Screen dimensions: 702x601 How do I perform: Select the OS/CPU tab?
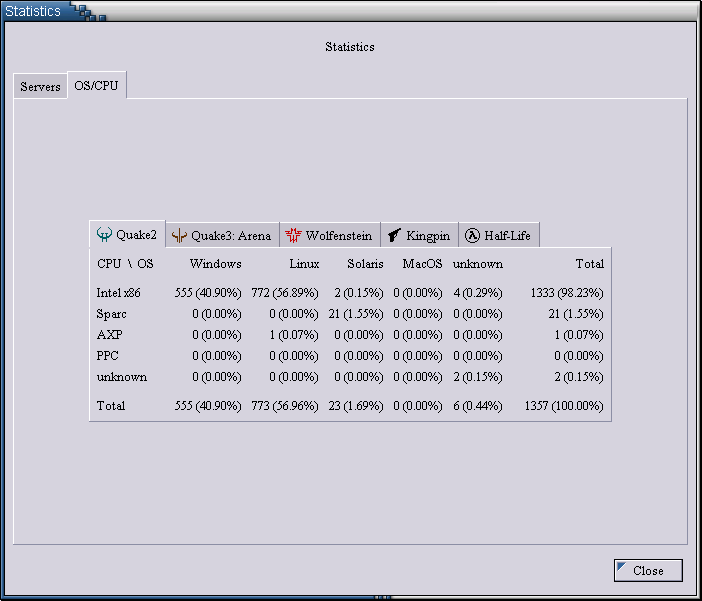[97, 85]
